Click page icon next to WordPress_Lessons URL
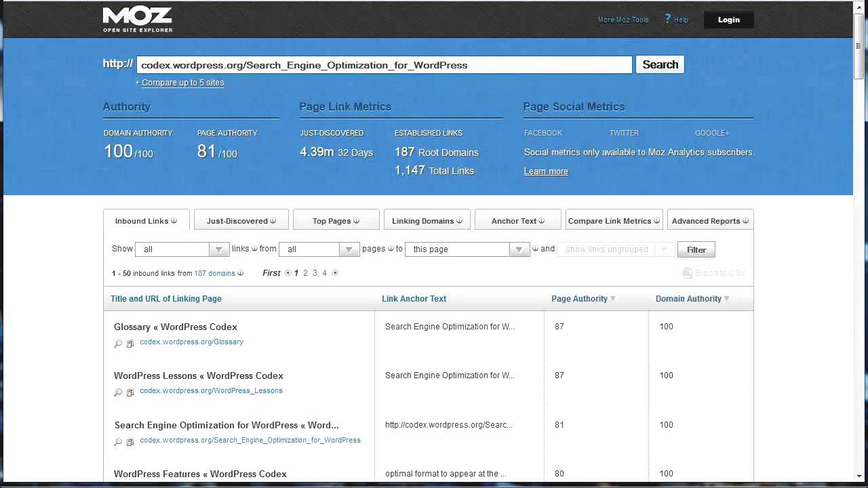 pyautogui.click(x=130, y=392)
